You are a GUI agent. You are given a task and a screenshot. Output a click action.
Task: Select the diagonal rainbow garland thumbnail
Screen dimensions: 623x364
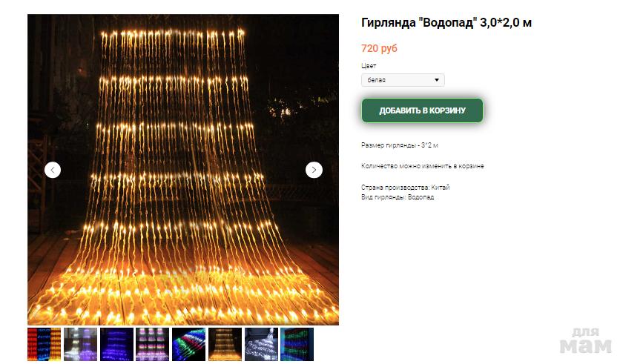(x=188, y=344)
